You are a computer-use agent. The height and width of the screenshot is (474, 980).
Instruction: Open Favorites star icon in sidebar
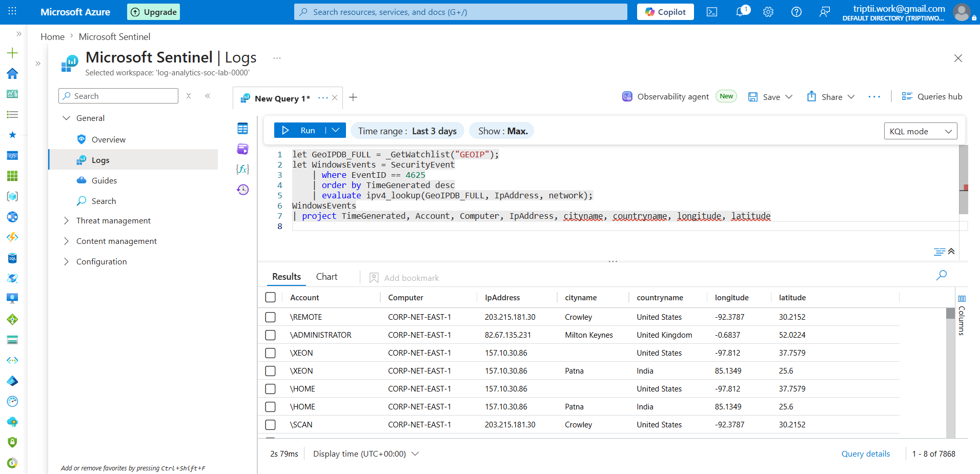(x=12, y=135)
